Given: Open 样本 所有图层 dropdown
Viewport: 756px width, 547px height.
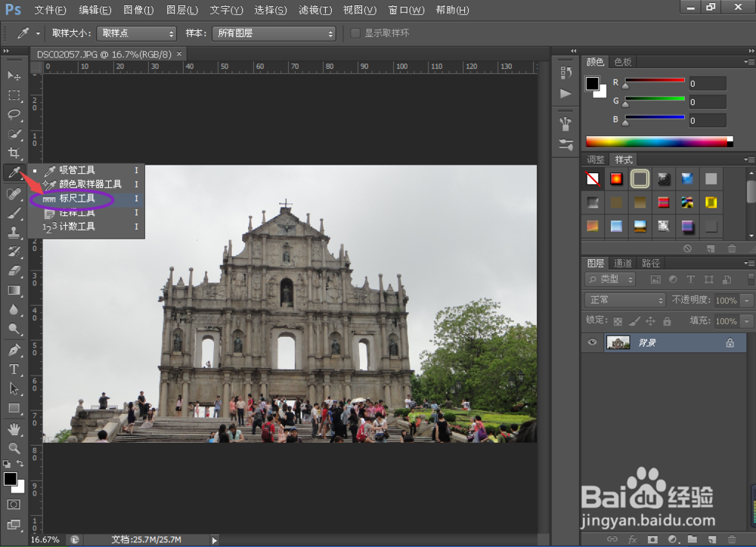Looking at the screenshot, I should pos(274,33).
